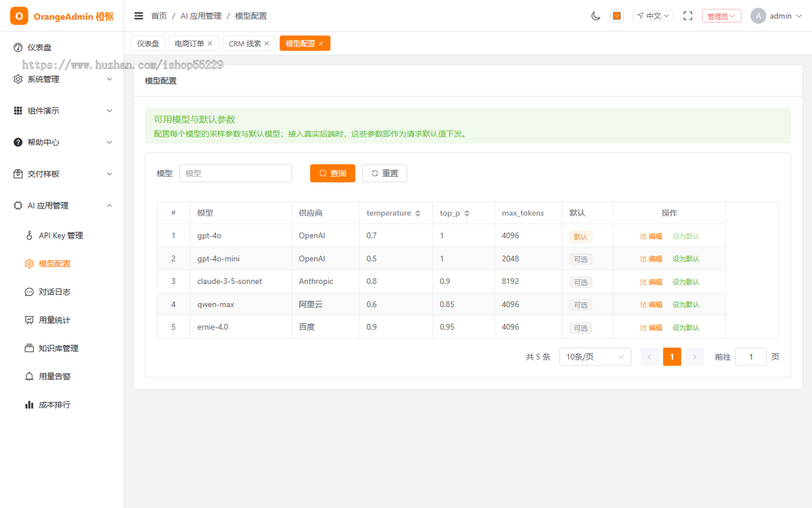Open 用量统计 in the sidebar
812x508 pixels.
pos(62,320)
